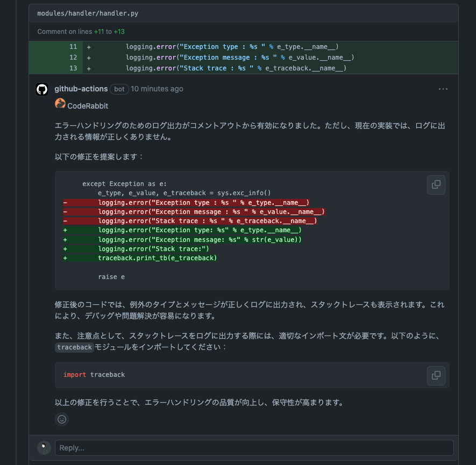The width and height of the screenshot is (476, 465).
Task: Click the copy icon on the first code block
Action: pos(436,184)
